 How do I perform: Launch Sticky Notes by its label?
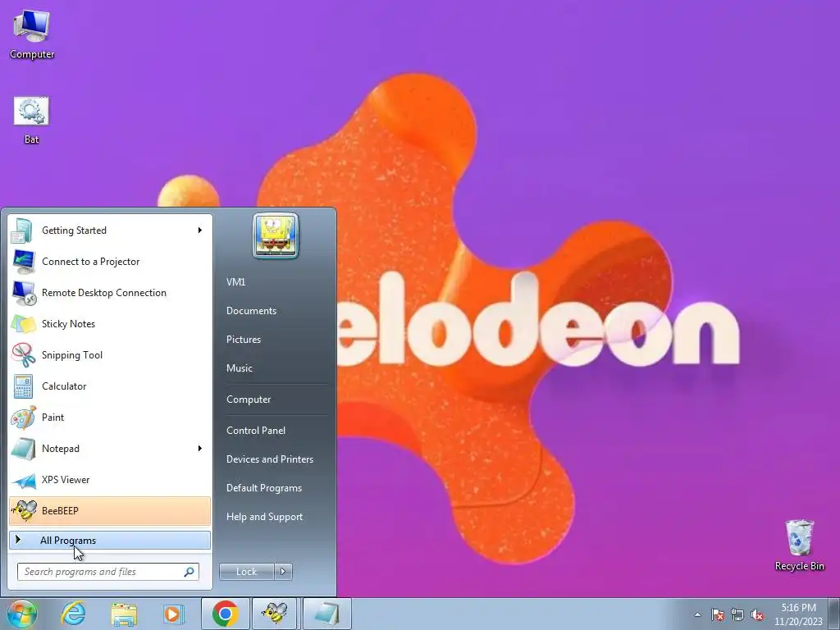click(69, 323)
